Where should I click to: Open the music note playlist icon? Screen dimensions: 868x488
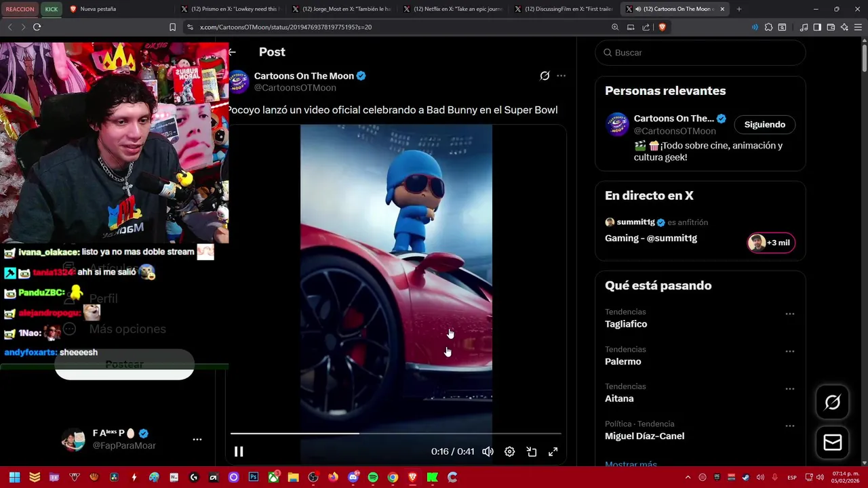[804, 27]
